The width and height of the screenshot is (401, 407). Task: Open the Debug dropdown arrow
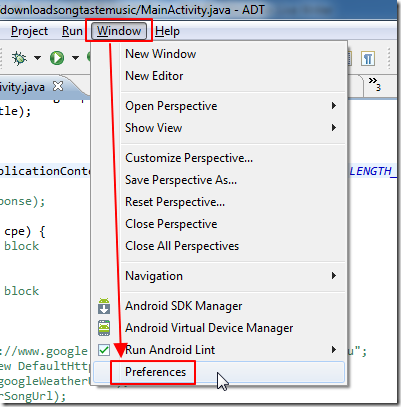click(37, 58)
